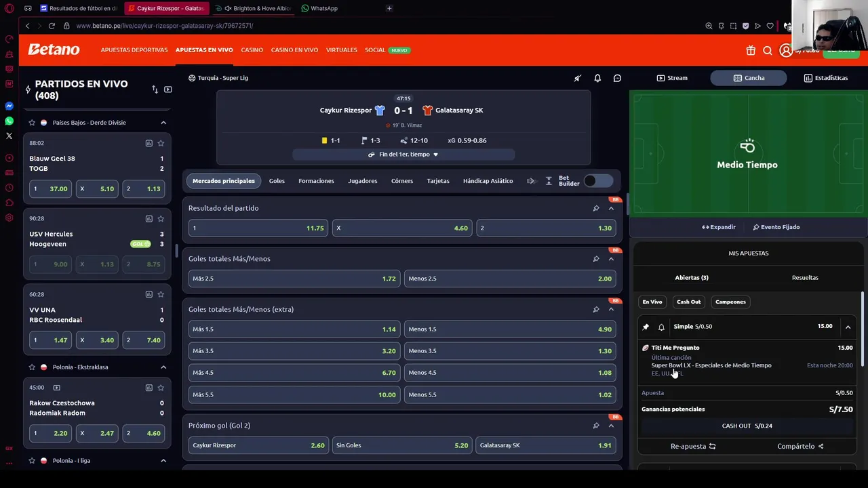Image resolution: width=868 pixels, height=488 pixels.
Task: Collapse Resultado del partido market
Action: 611,208
